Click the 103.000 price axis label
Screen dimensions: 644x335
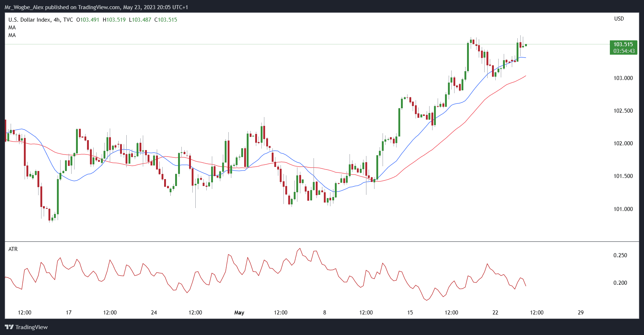click(x=623, y=78)
